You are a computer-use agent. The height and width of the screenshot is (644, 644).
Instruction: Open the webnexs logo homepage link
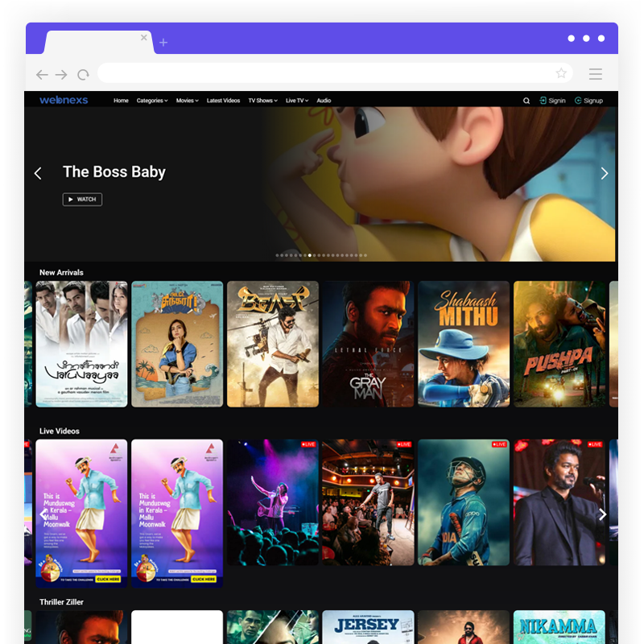(64, 100)
